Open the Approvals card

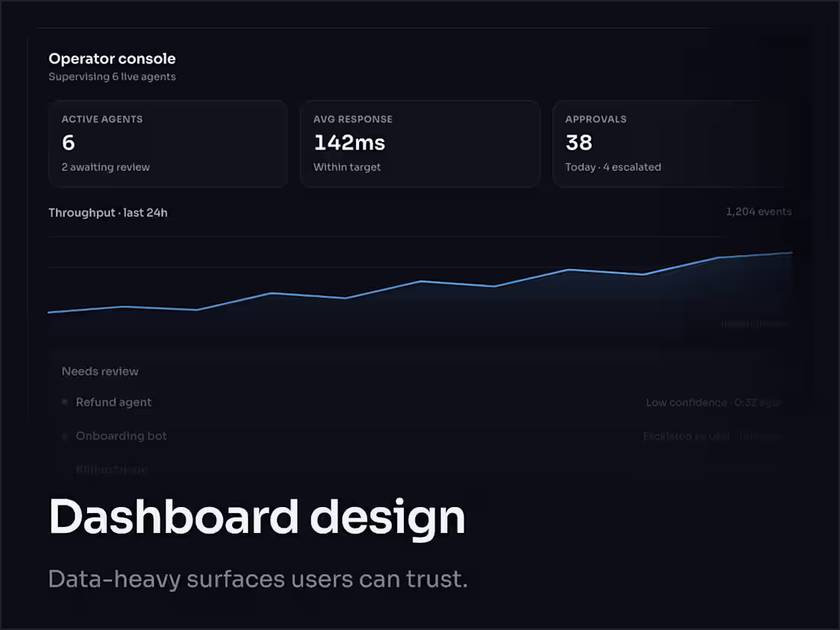[672, 144]
